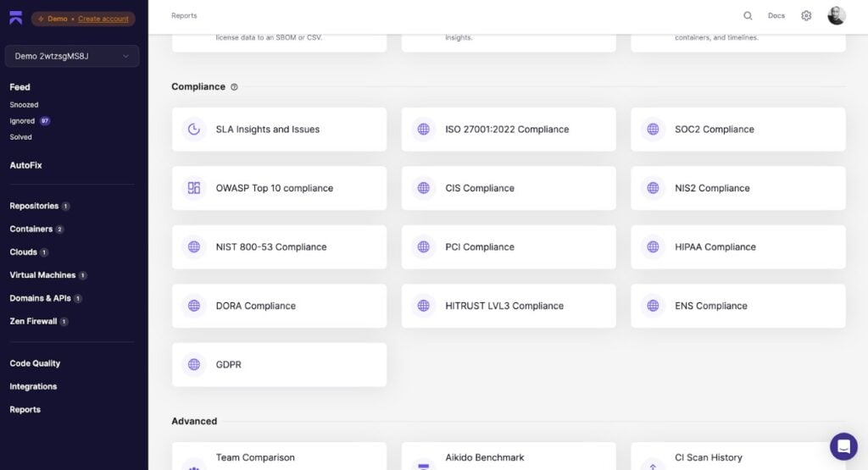868x470 pixels.
Task: Click the HIPAA Compliance globe icon
Action: (654, 246)
